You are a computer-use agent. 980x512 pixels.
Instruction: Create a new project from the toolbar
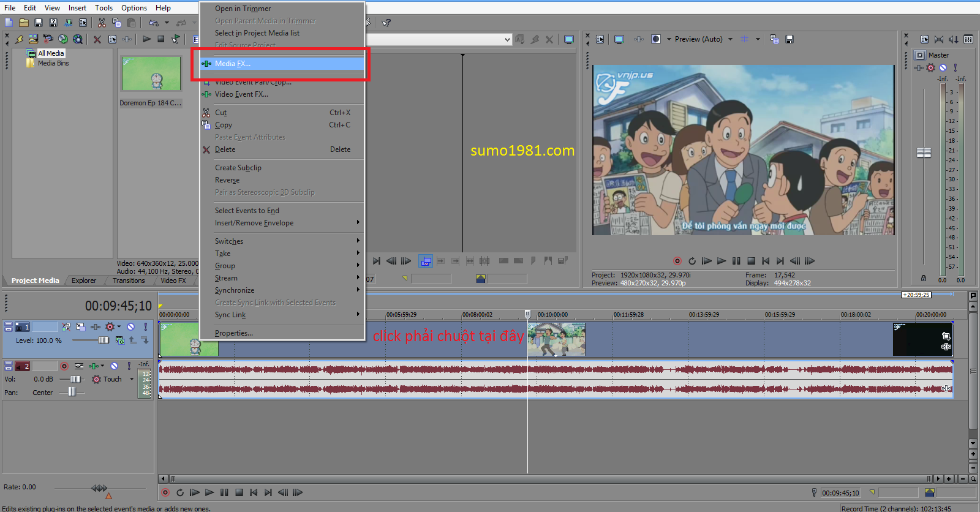point(9,23)
